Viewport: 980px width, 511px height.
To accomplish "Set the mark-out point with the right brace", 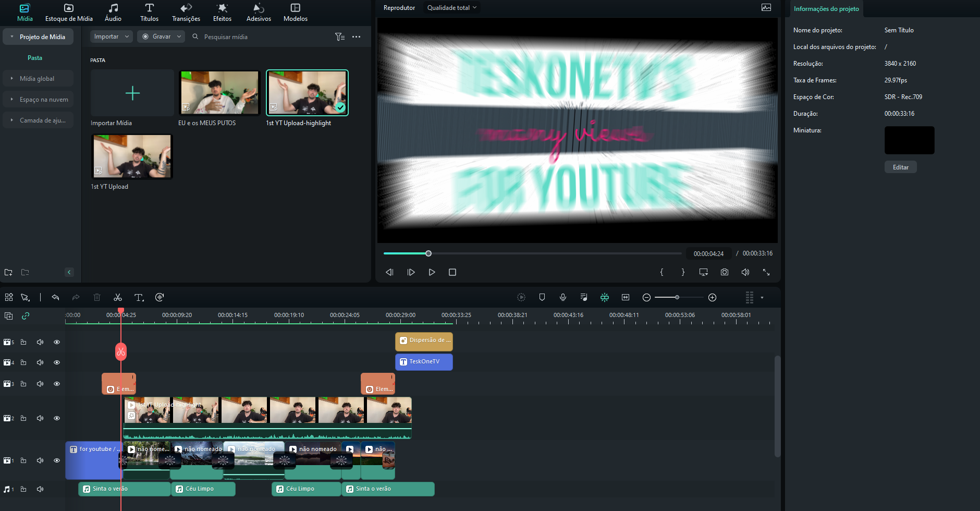I will point(683,272).
